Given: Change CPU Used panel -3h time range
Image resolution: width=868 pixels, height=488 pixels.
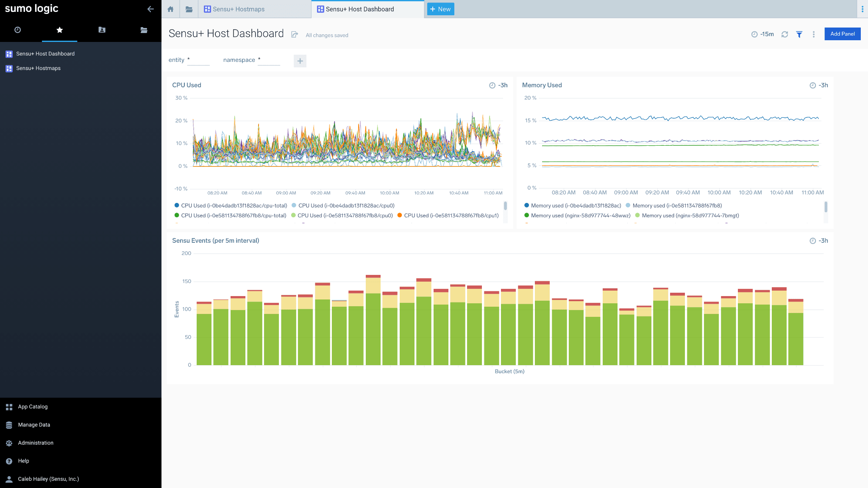Looking at the screenshot, I should [498, 85].
